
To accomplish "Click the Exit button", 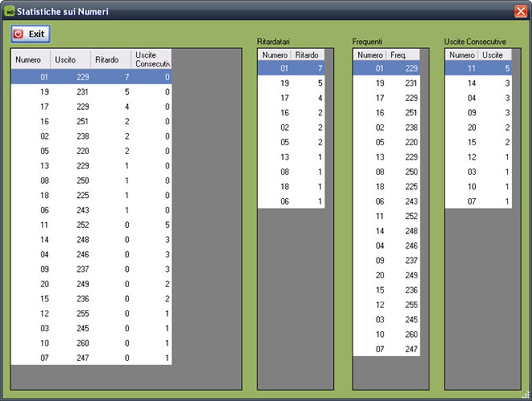I will point(30,33).
